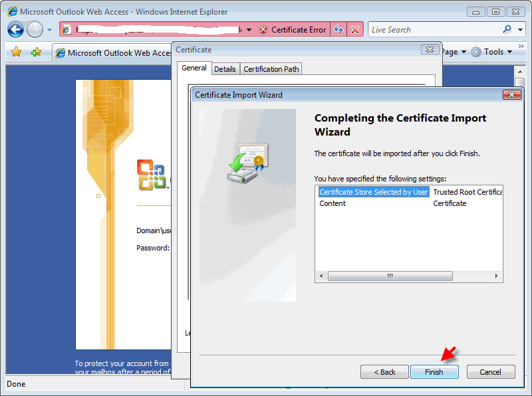Open the recent pages dropdown arrow

(49, 30)
